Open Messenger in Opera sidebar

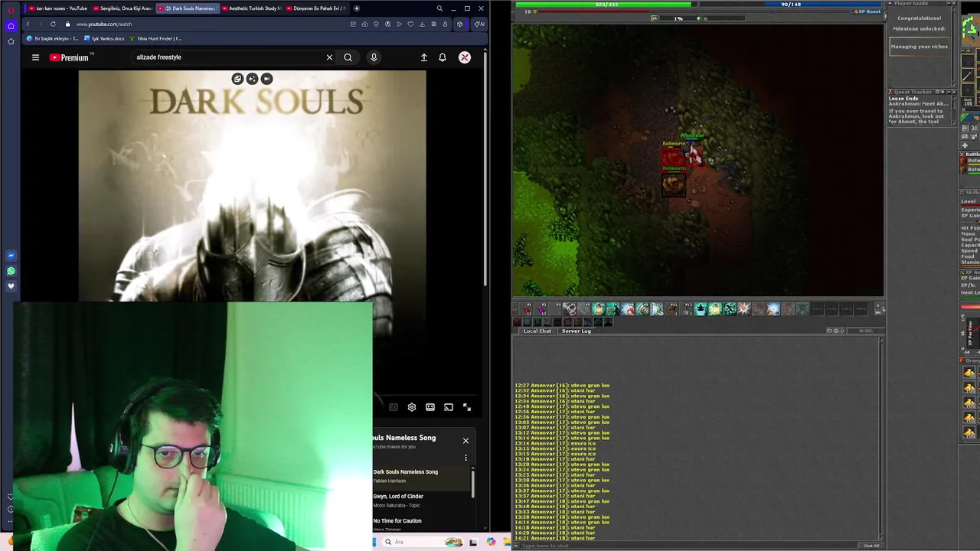11,256
